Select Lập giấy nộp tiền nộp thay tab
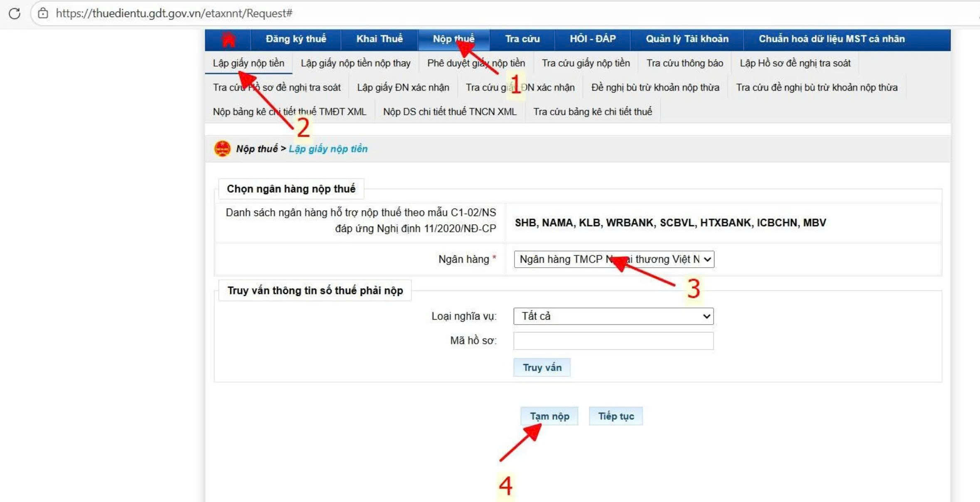 (x=355, y=63)
